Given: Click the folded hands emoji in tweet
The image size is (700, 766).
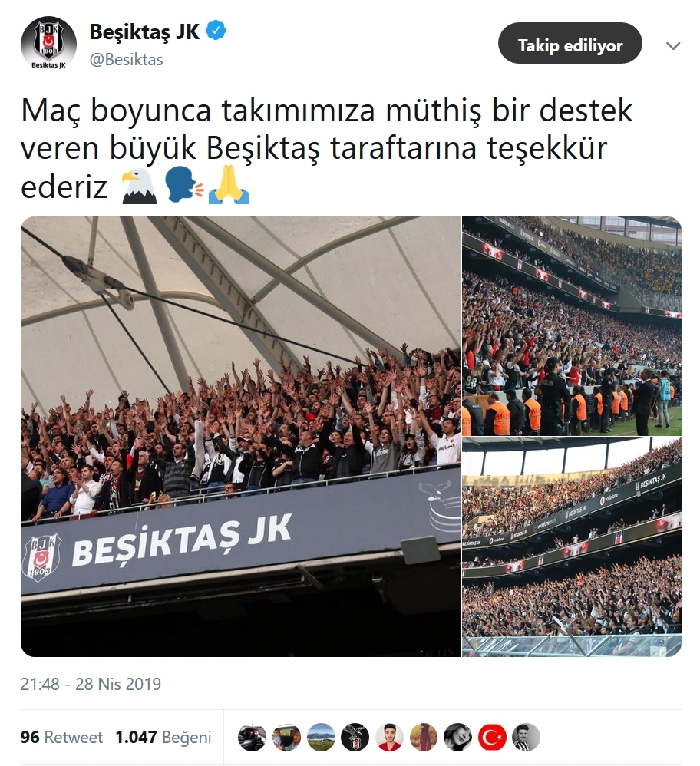Looking at the screenshot, I should click(229, 185).
